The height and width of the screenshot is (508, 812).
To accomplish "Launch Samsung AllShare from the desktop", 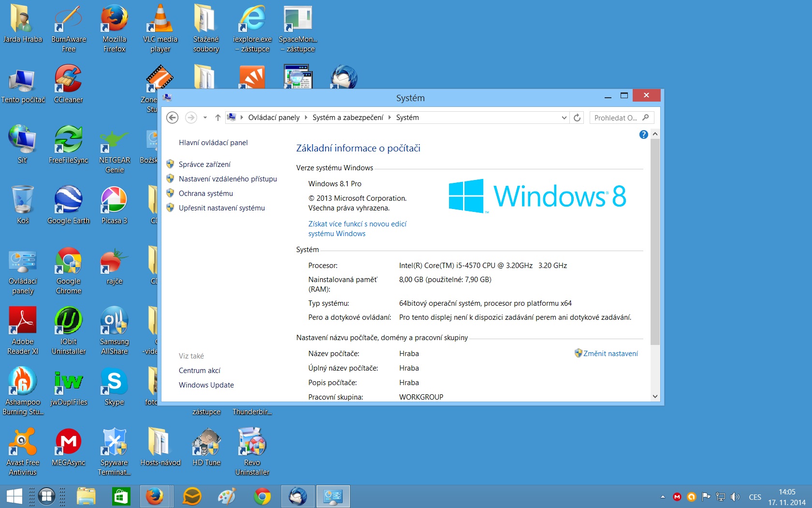I will [x=115, y=331].
